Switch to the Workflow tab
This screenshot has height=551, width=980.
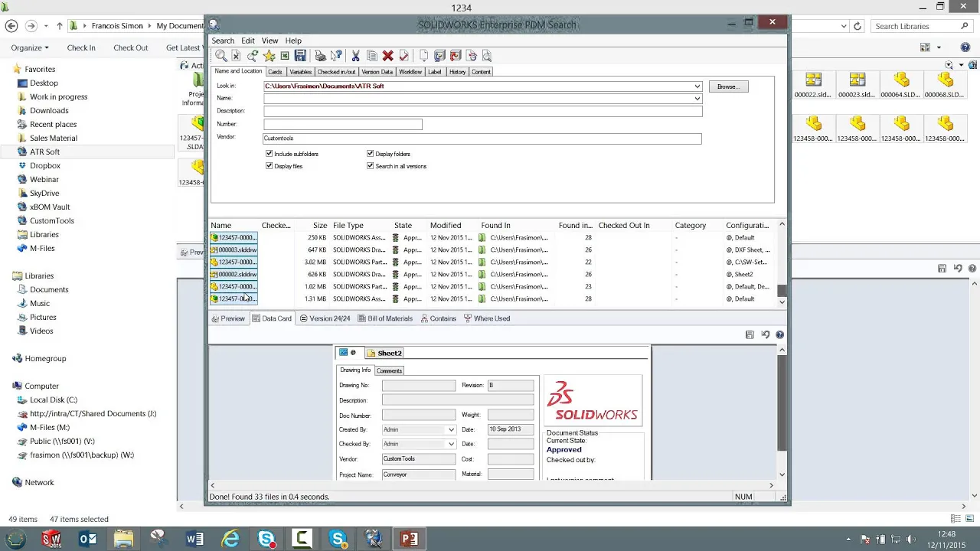click(x=410, y=72)
